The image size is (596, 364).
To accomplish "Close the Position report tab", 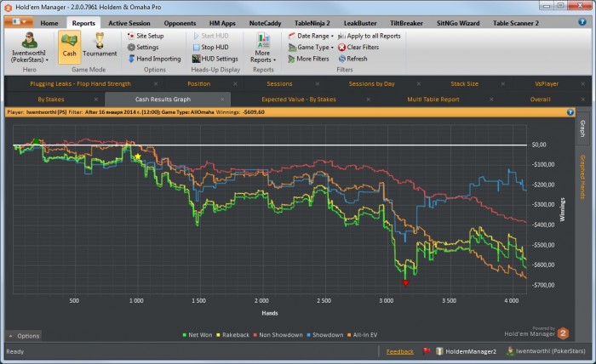I will (235, 84).
